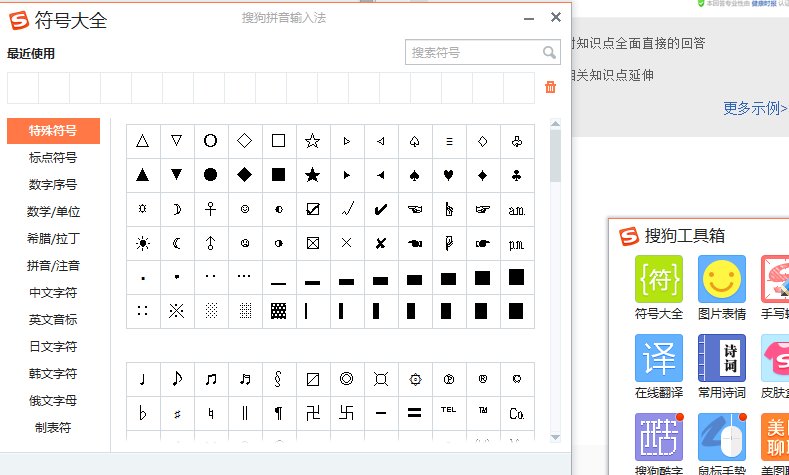Pick the beamed notes symbol ♫
The height and width of the screenshot is (475, 789).
[x=211, y=379]
